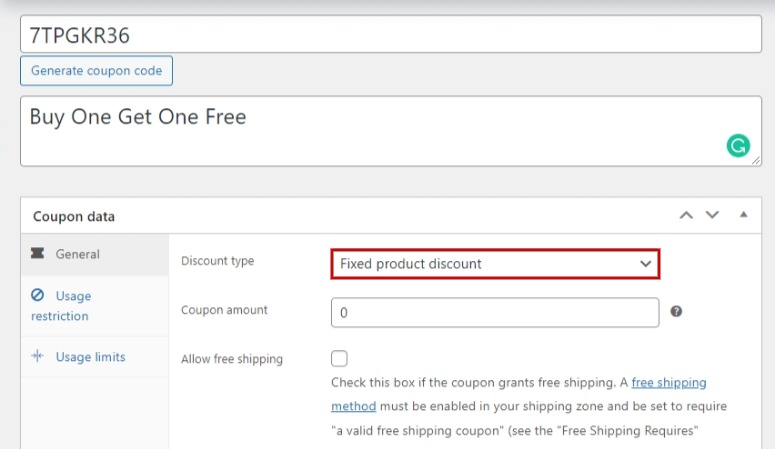
Task: Enable the Allow free shipping checkbox
Action: click(x=339, y=359)
